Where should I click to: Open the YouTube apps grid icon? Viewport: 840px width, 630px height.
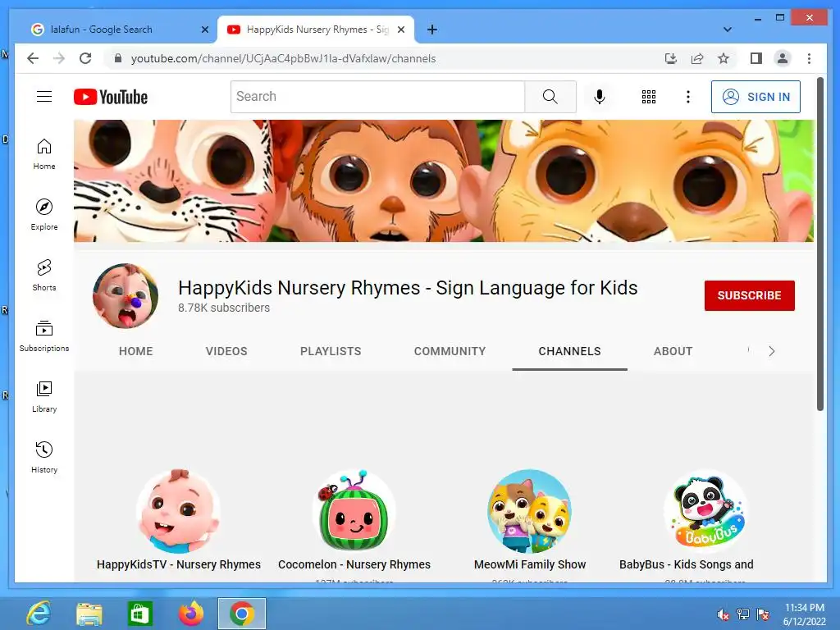(649, 97)
